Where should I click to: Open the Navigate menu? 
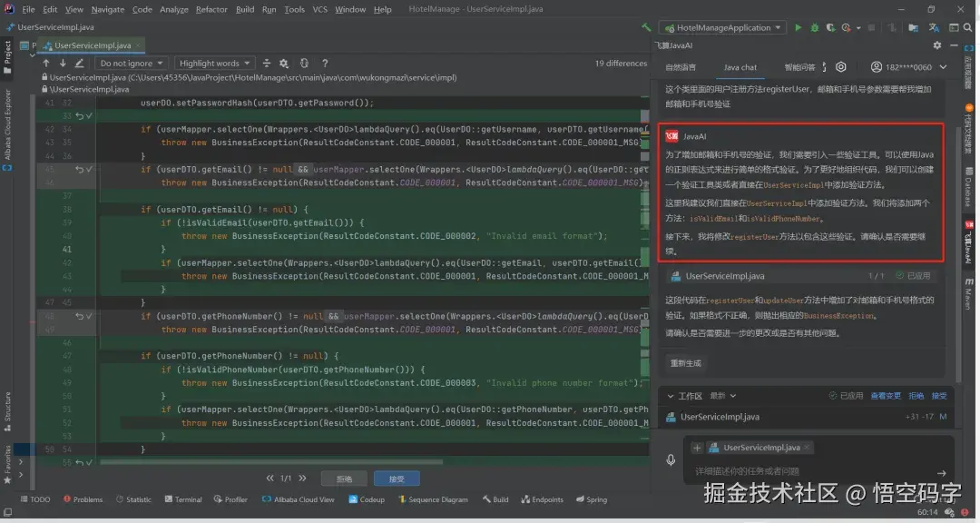tap(107, 9)
